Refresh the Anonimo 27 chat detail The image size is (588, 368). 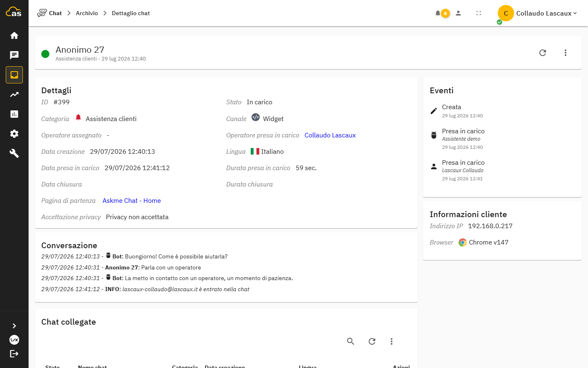click(543, 53)
